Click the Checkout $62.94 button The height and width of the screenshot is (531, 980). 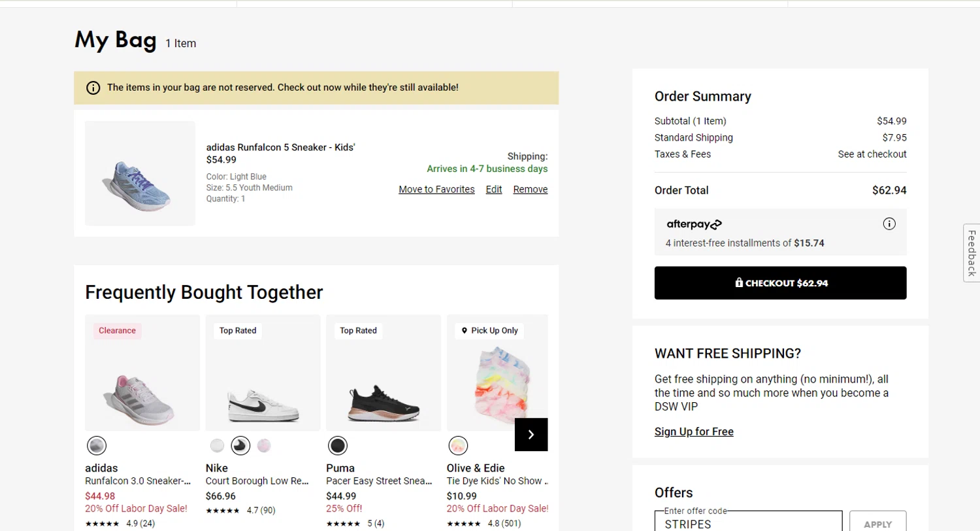tap(781, 283)
